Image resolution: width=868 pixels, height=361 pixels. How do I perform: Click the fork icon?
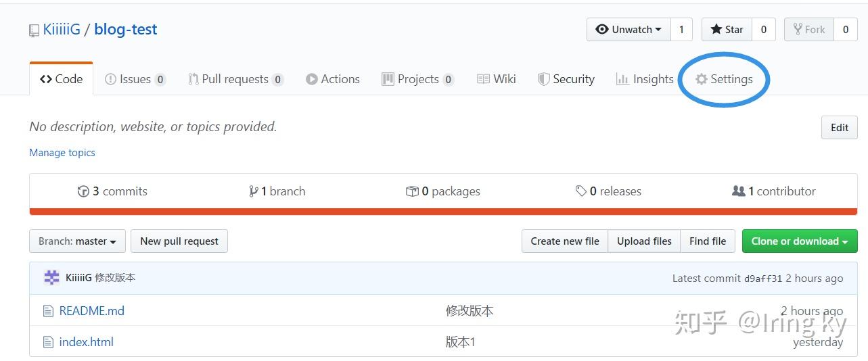[x=798, y=30]
